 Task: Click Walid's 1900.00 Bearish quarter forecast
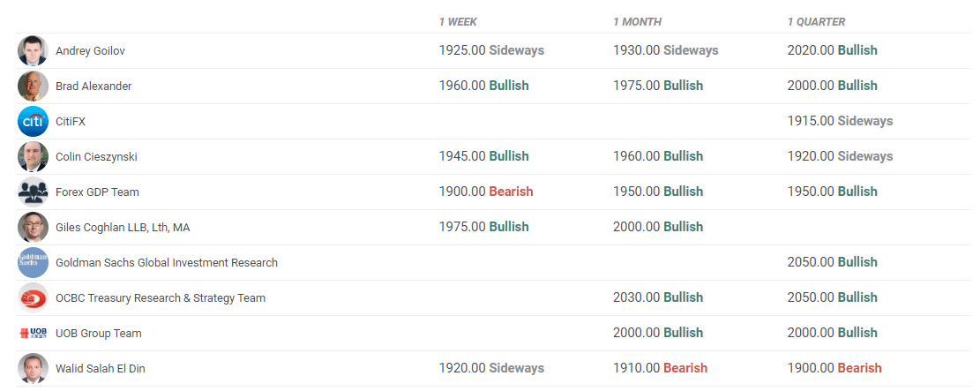pyautogui.click(x=834, y=369)
